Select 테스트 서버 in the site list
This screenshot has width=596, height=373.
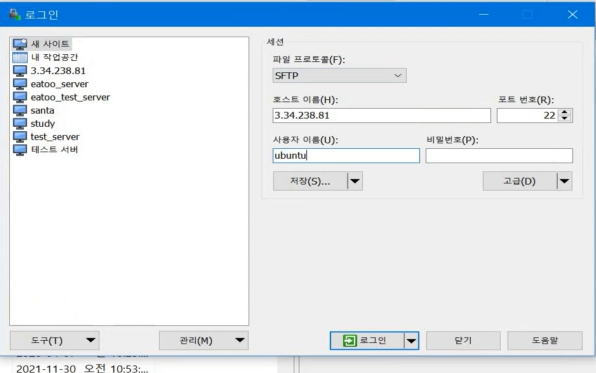[54, 150]
